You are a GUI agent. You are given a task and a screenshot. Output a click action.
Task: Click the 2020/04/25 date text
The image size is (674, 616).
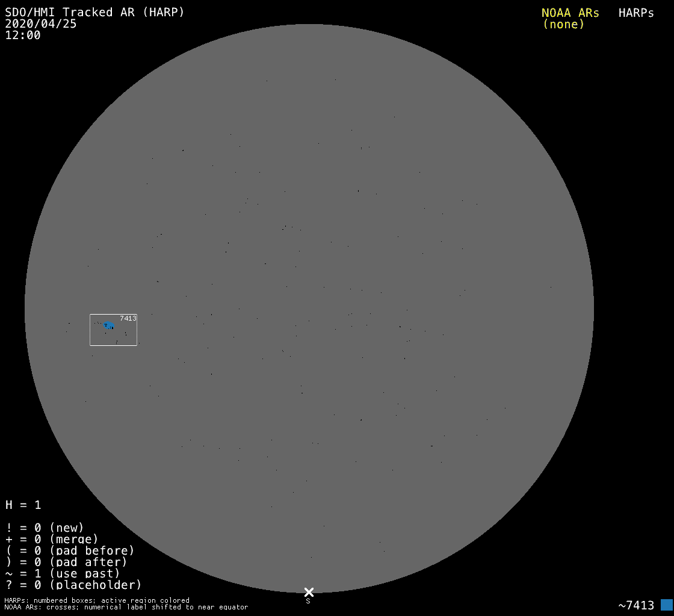coord(41,24)
